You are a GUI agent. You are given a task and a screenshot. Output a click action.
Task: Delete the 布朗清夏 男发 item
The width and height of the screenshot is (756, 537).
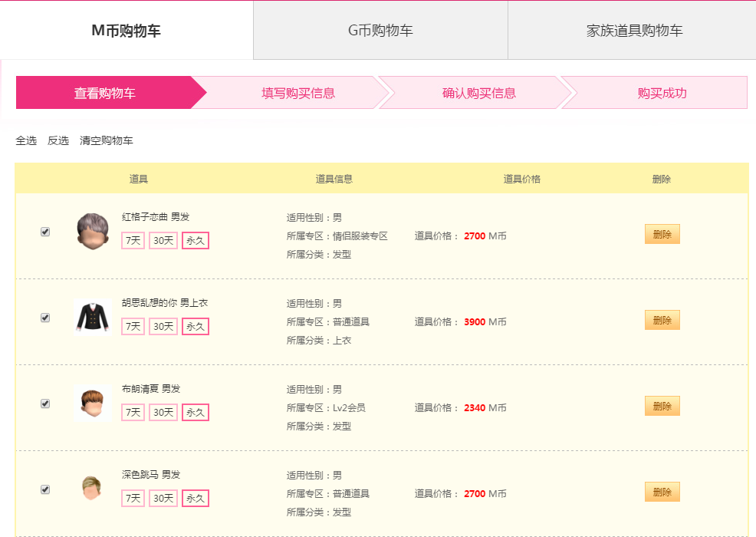[662, 406]
